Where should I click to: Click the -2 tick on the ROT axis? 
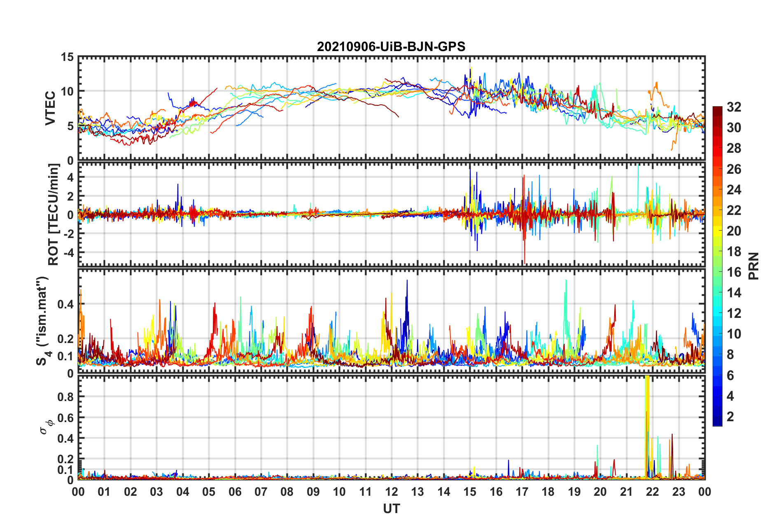coord(68,233)
